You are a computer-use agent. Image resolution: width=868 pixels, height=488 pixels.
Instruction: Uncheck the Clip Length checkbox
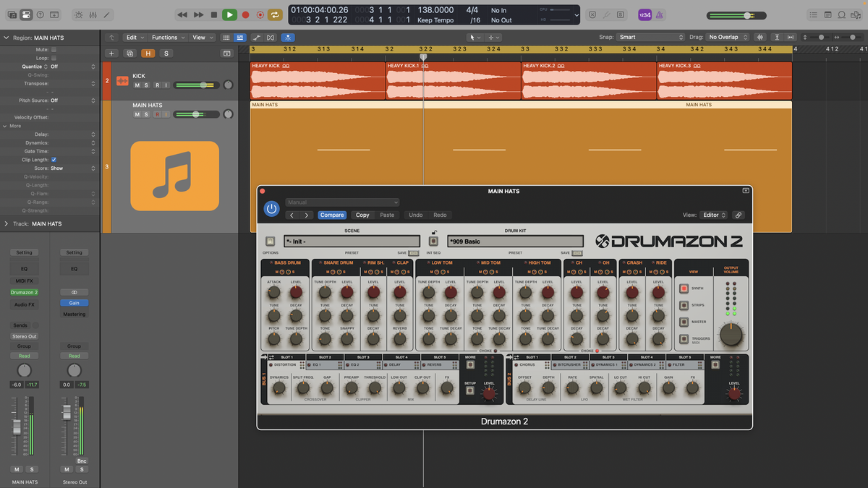tap(54, 160)
